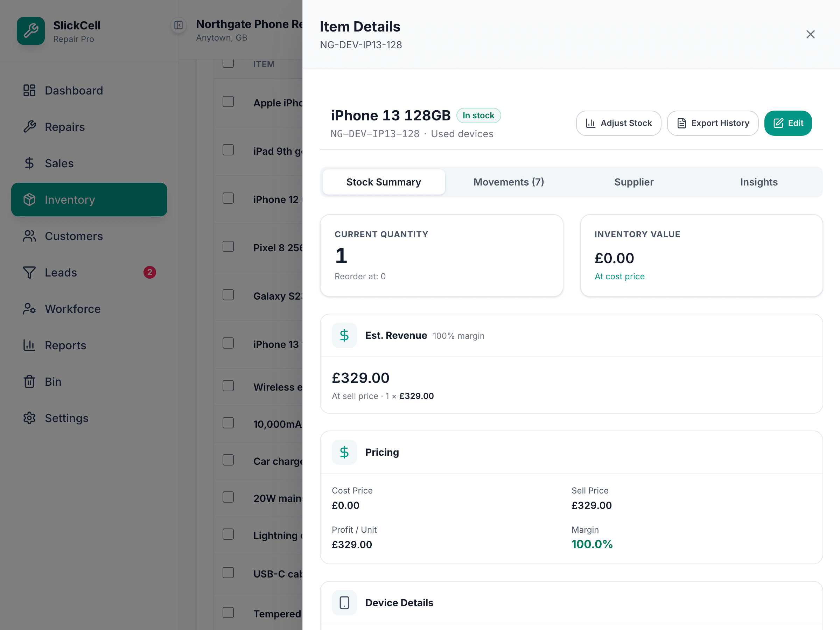The image size is (840, 630).
Task: Click the '100% margin' label beside Est. Revenue
Action: (x=458, y=336)
